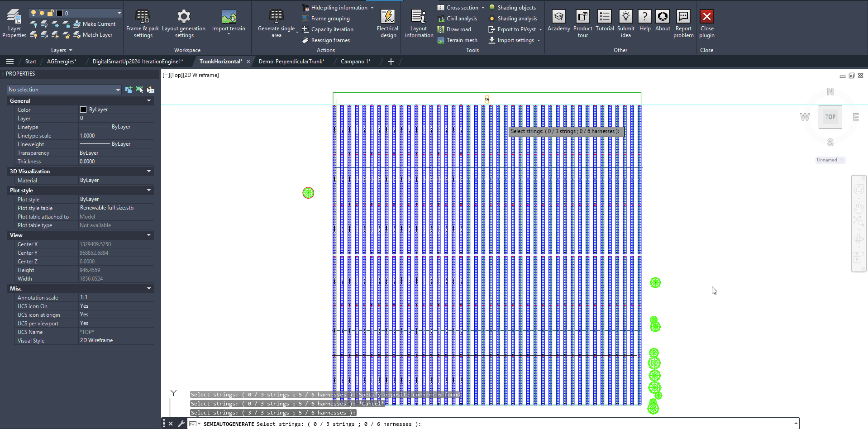Click Quick Select icon in Properties
Screen dimensions: 868x429
click(x=151, y=90)
